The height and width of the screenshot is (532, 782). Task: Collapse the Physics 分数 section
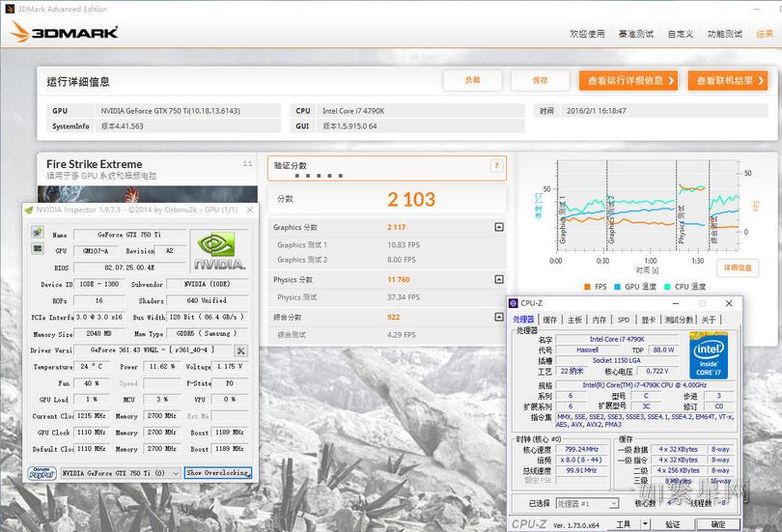pyautogui.click(x=499, y=279)
